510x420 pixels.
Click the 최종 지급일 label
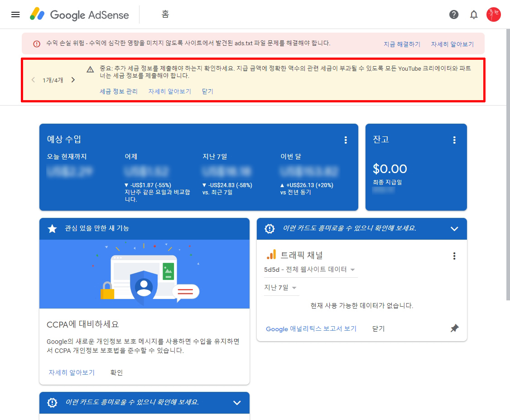(x=387, y=182)
